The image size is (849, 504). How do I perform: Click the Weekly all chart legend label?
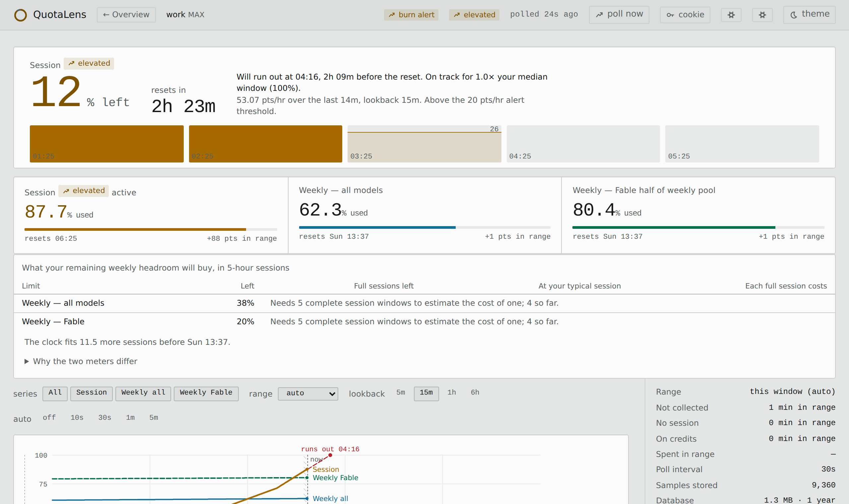(x=330, y=499)
